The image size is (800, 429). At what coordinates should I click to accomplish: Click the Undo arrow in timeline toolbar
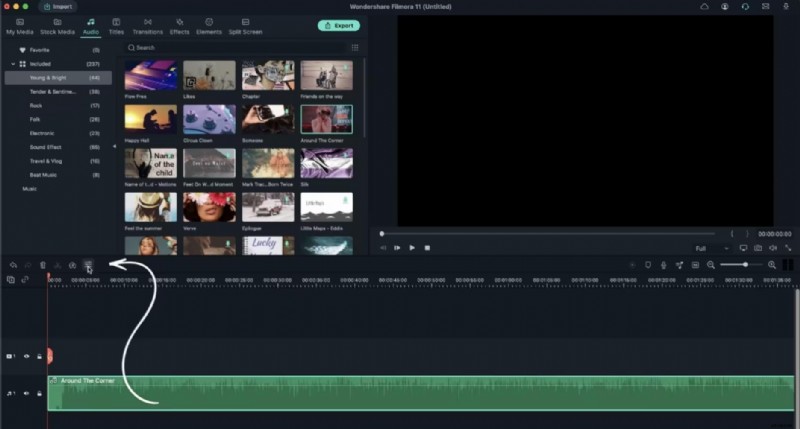pos(13,265)
